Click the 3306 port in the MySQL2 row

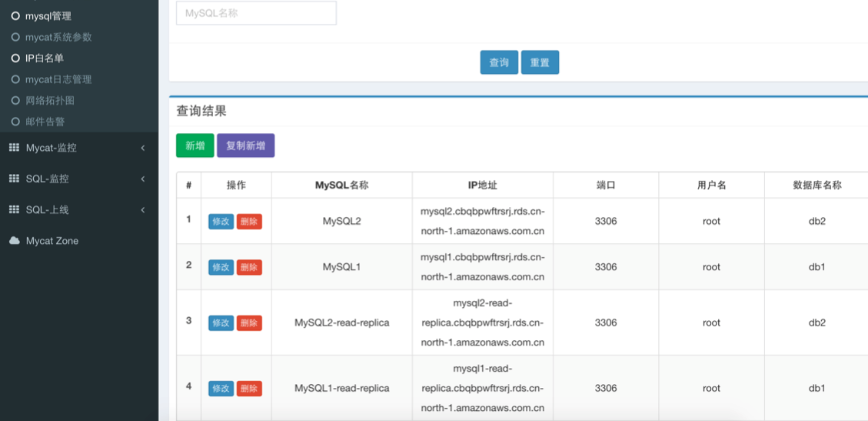click(x=606, y=222)
